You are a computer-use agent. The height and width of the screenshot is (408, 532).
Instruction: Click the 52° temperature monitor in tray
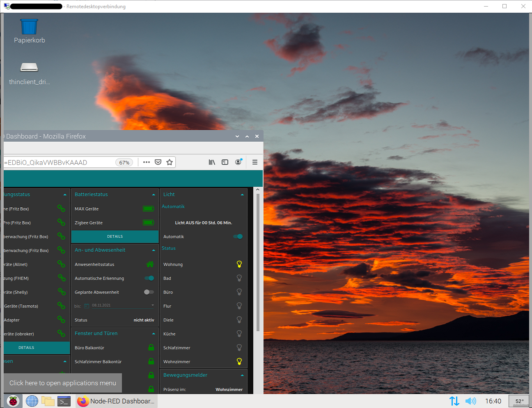(x=519, y=401)
